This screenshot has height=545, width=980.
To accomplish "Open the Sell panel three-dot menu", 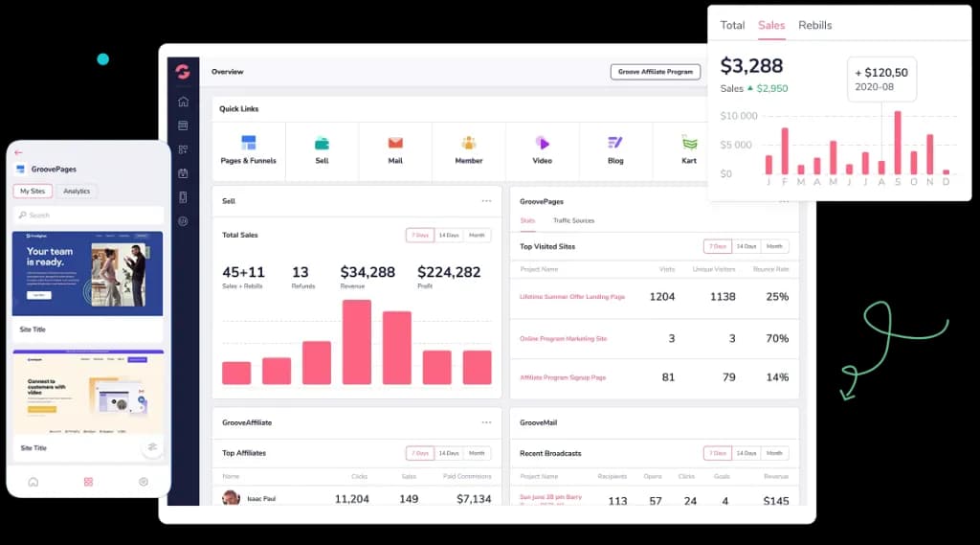I will 486,201.
